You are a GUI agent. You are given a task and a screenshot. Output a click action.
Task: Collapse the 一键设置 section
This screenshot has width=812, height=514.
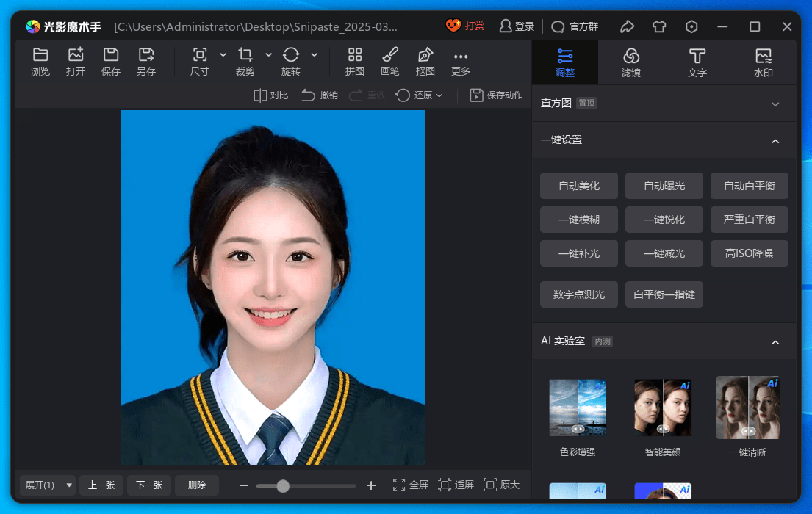point(775,140)
